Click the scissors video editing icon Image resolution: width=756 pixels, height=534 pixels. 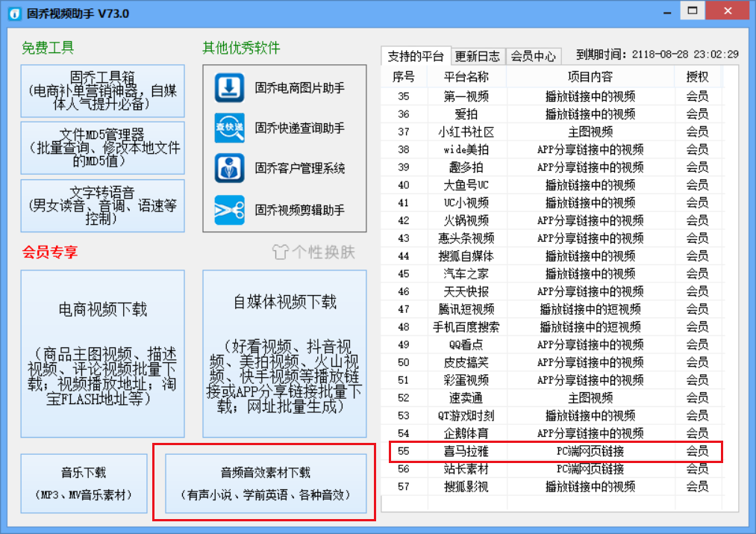coord(230,210)
